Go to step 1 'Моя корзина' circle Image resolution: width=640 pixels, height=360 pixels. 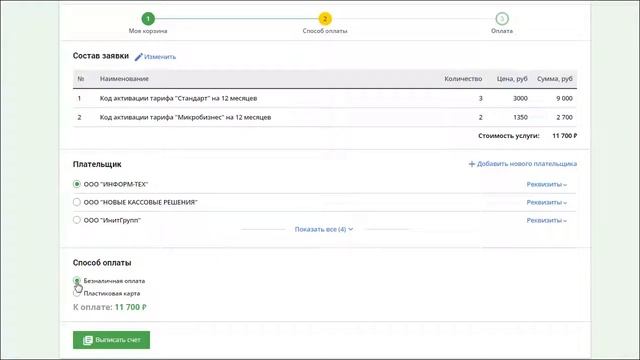pyautogui.click(x=148, y=19)
